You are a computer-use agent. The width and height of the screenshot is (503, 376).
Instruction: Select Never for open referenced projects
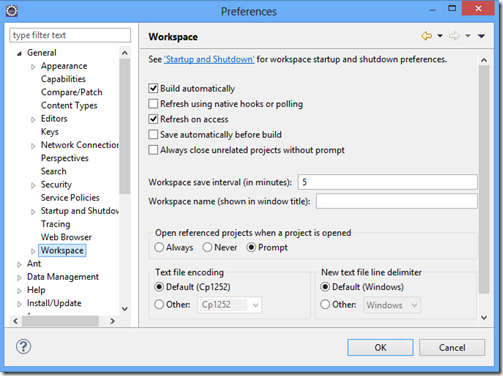(207, 247)
